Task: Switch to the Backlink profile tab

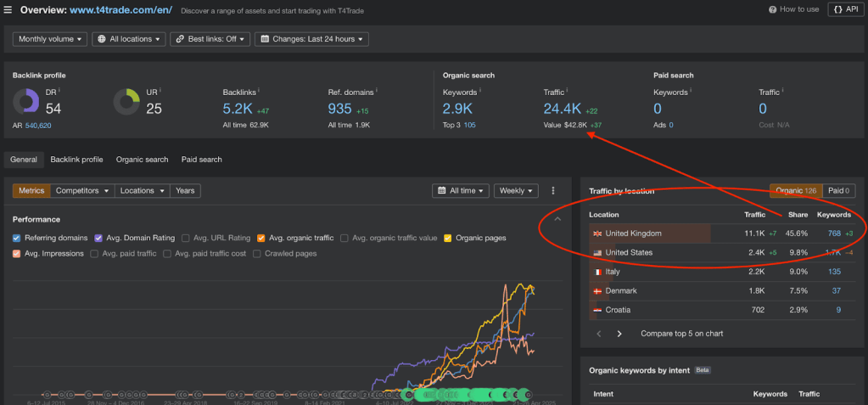Action: (77, 160)
